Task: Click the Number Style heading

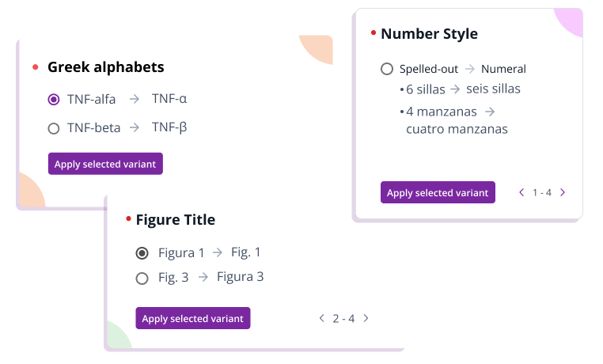Action: pos(429,34)
